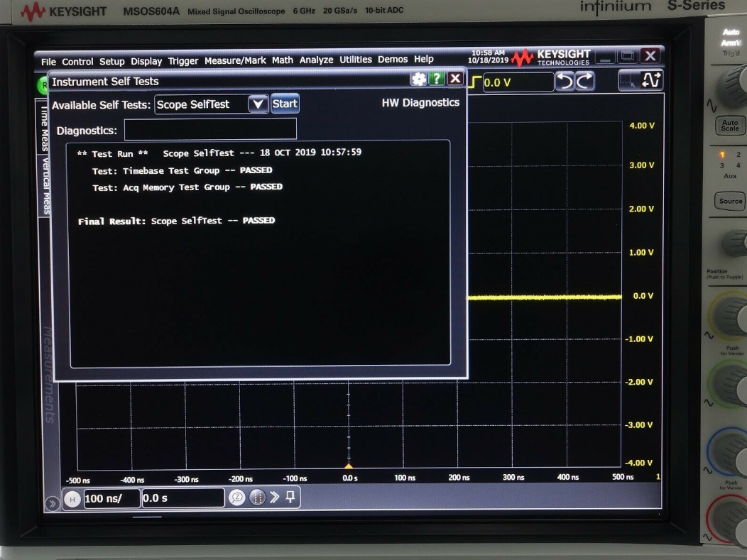
Task: Pin the horizontal toolbar with pushpin icon
Action: (290, 498)
